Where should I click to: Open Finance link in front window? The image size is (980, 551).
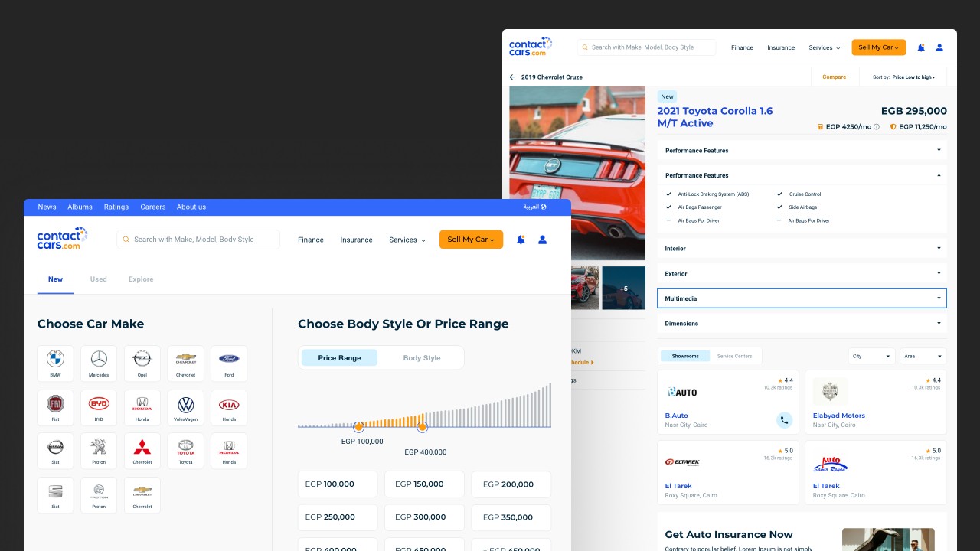(x=311, y=240)
